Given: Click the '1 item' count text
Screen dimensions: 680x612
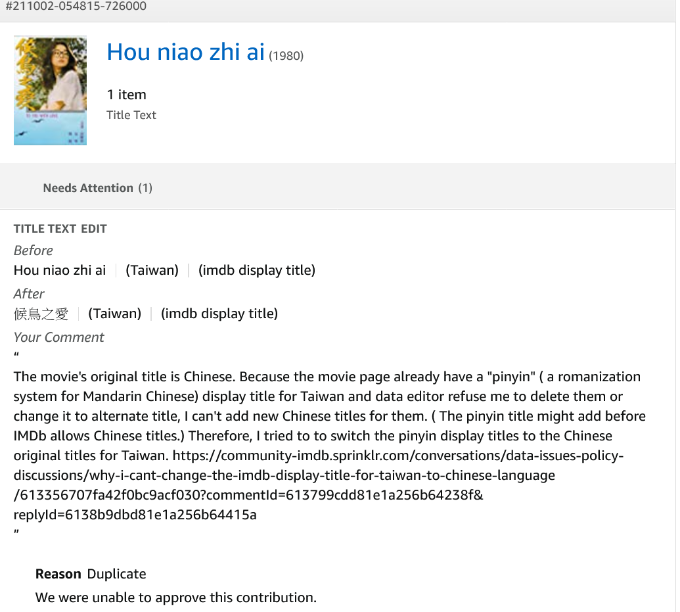Looking at the screenshot, I should point(127,95).
